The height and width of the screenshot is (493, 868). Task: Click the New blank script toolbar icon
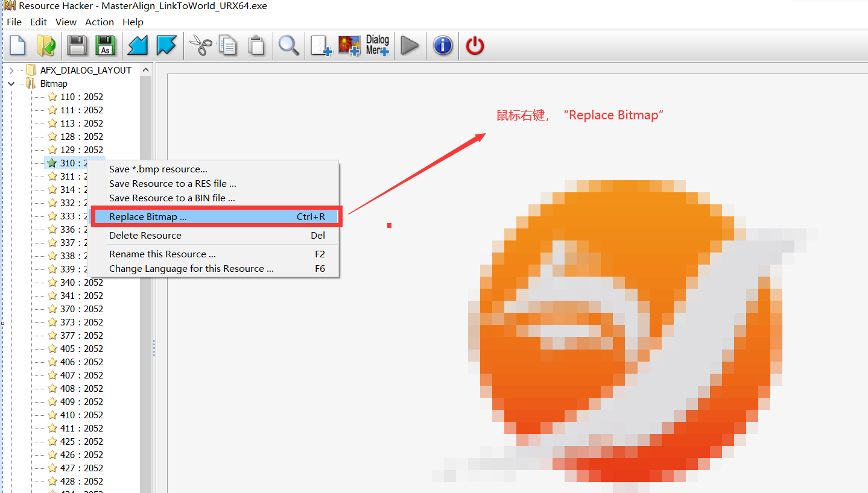(x=17, y=46)
